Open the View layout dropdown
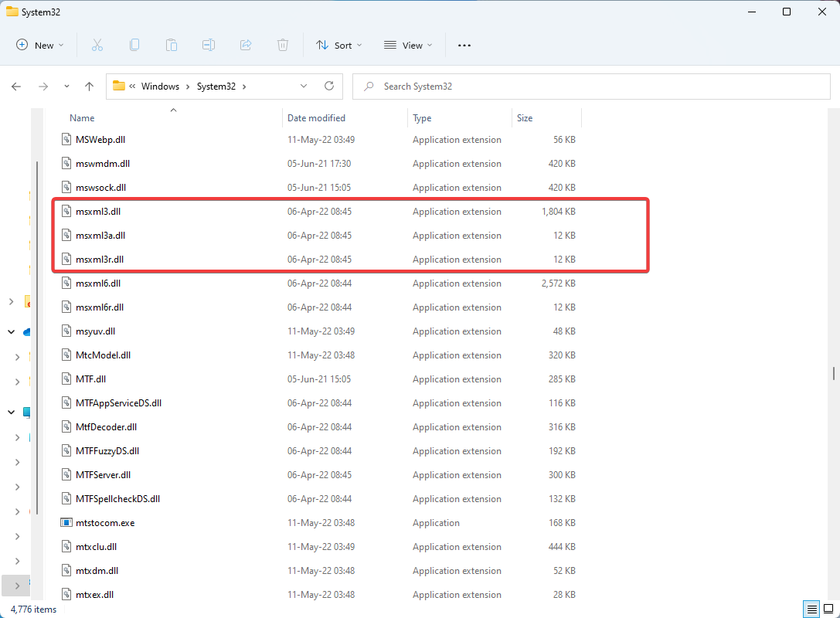This screenshot has width=840, height=618. coord(408,46)
